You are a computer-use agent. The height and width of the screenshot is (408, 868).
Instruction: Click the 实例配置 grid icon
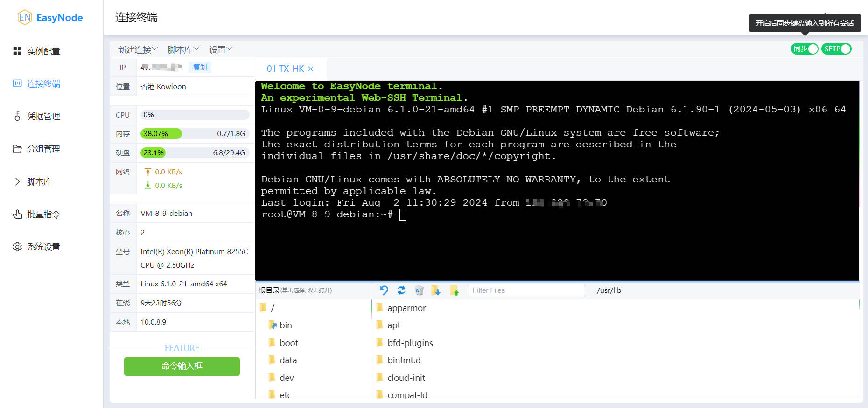point(17,51)
